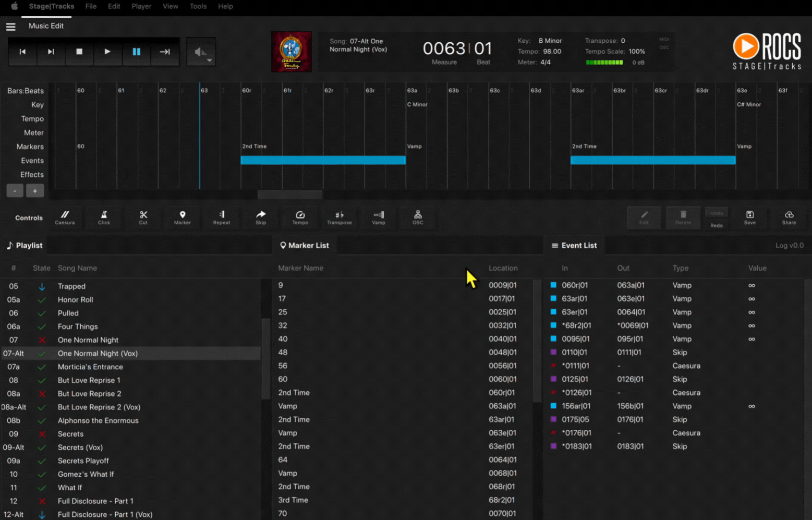812x520 pixels.
Task: Select the Playlist panel tab
Action: pyautogui.click(x=24, y=245)
